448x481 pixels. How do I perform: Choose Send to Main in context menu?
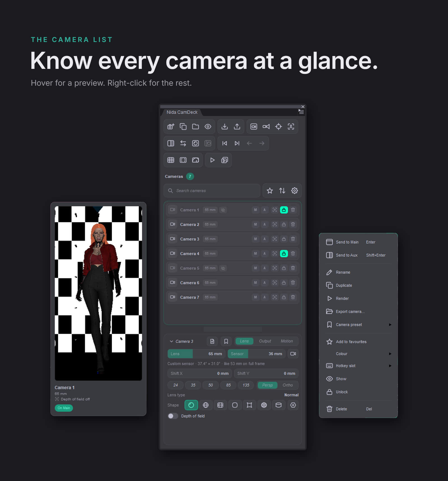(x=358, y=242)
